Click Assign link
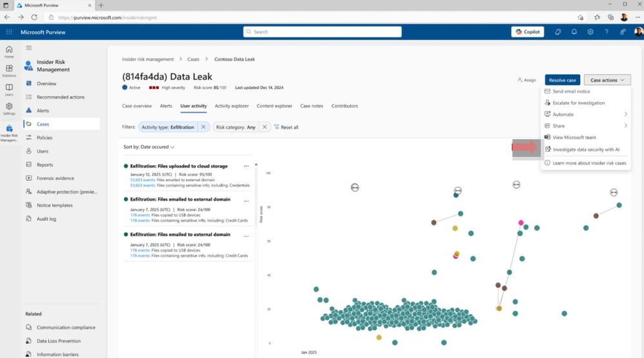The width and height of the screenshot is (644, 358). pyautogui.click(x=527, y=80)
